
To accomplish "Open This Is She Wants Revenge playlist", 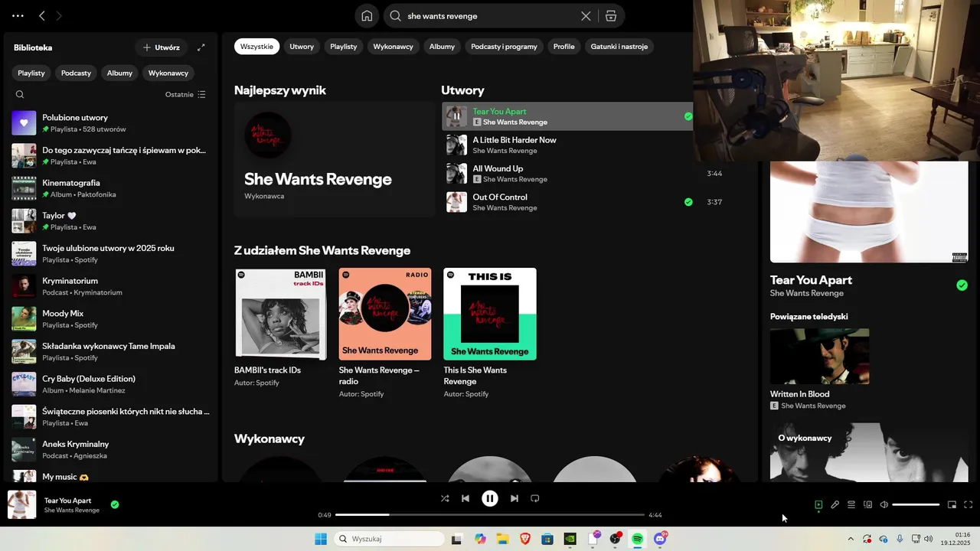I will 490,314.
